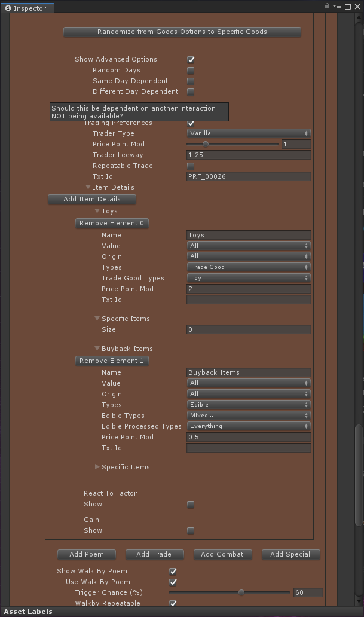364x617 pixels.
Task: Click the top Price Point Mod slider handle
Action: pos(206,144)
